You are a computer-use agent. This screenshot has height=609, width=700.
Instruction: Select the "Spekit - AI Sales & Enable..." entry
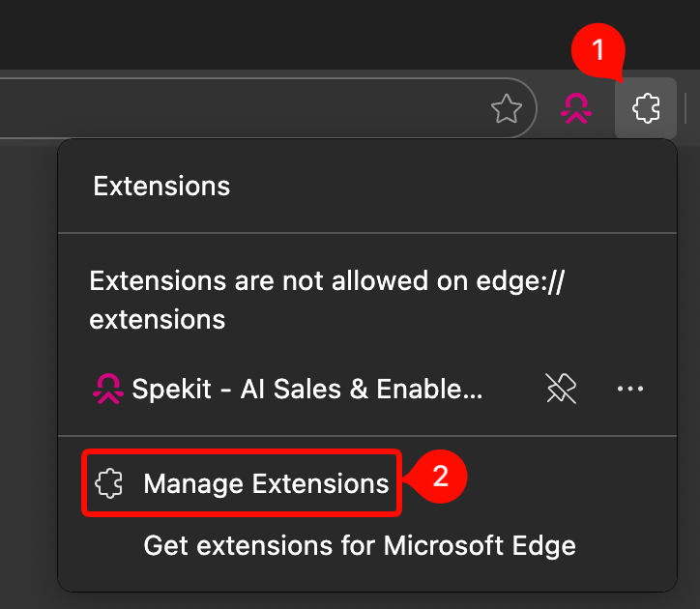pos(306,389)
